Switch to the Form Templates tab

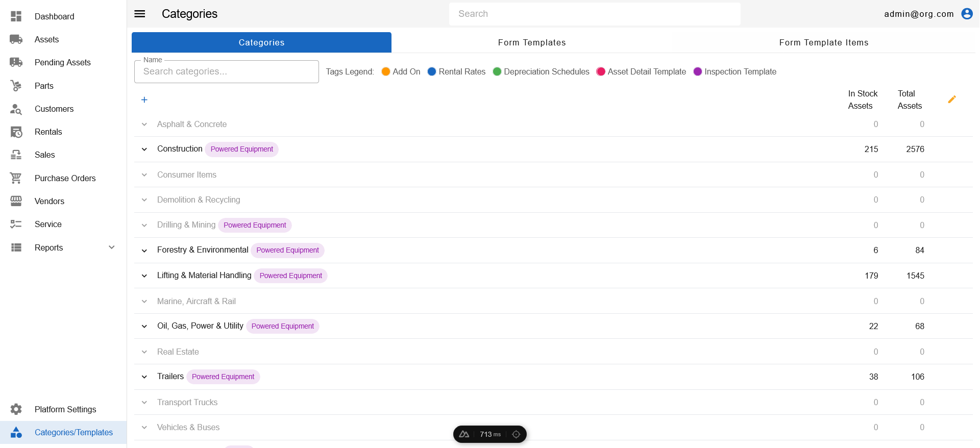(531, 42)
